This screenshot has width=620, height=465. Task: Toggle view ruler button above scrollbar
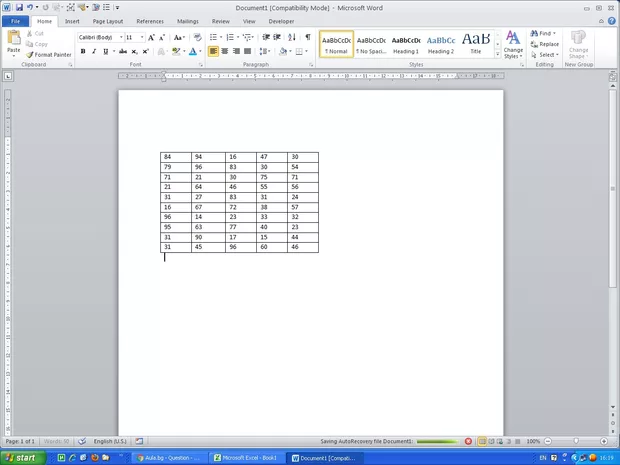[612, 77]
